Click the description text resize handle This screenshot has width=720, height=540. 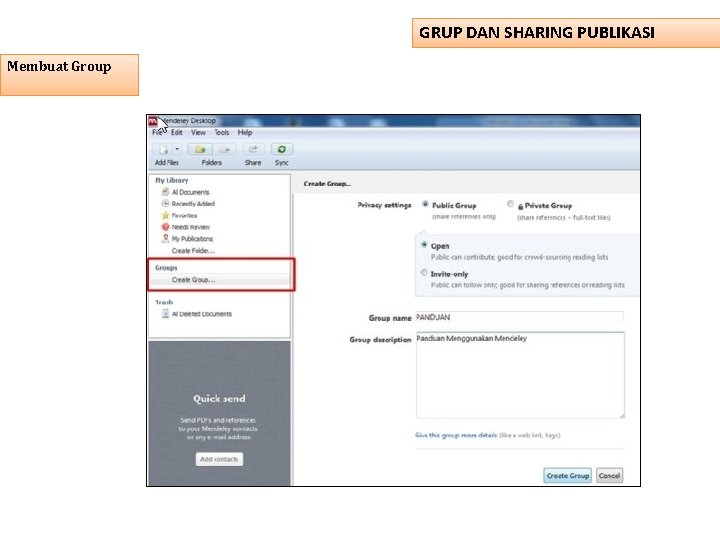(x=622, y=416)
